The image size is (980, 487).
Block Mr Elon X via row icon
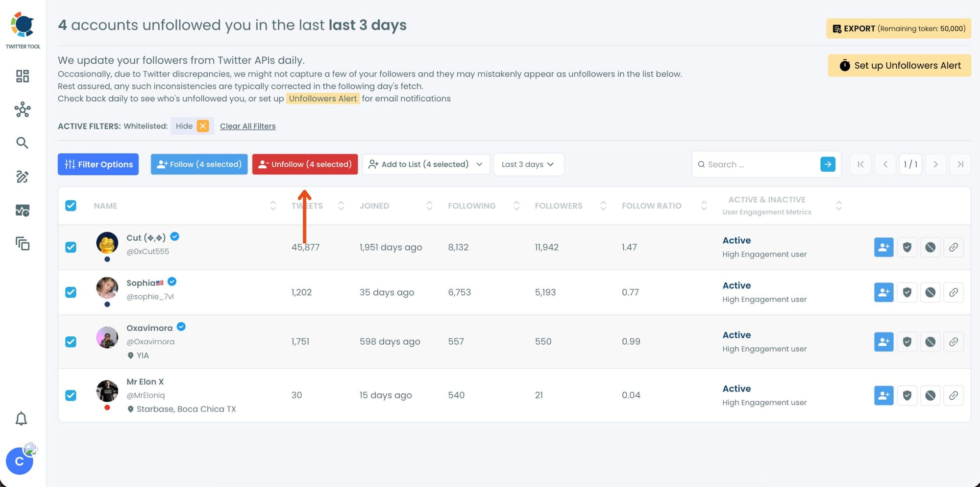(930, 395)
